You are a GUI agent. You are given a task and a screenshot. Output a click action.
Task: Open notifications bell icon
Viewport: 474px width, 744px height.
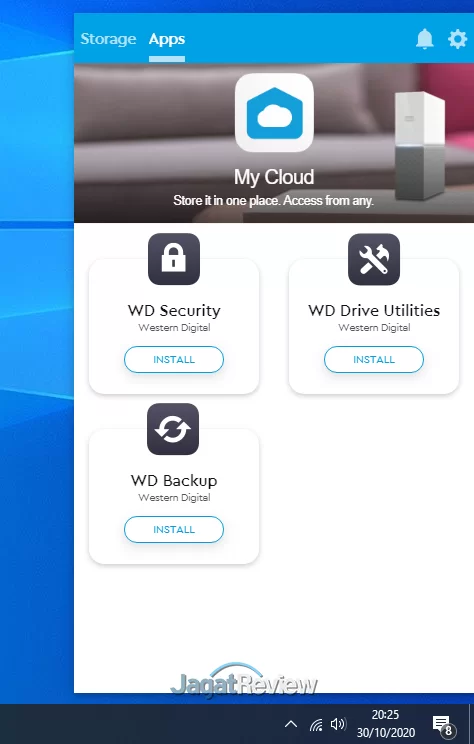click(x=425, y=39)
